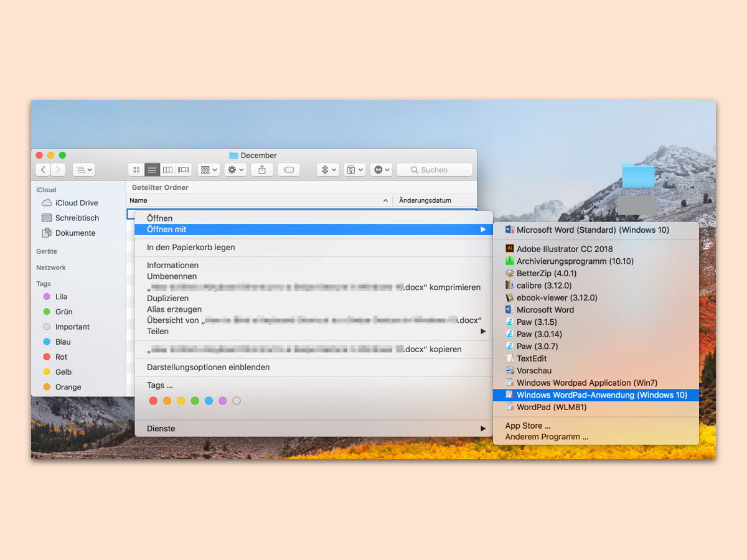The image size is (747, 560).
Task: Open with Archivierungsprogramm (10.10)
Action: pyautogui.click(x=596, y=261)
